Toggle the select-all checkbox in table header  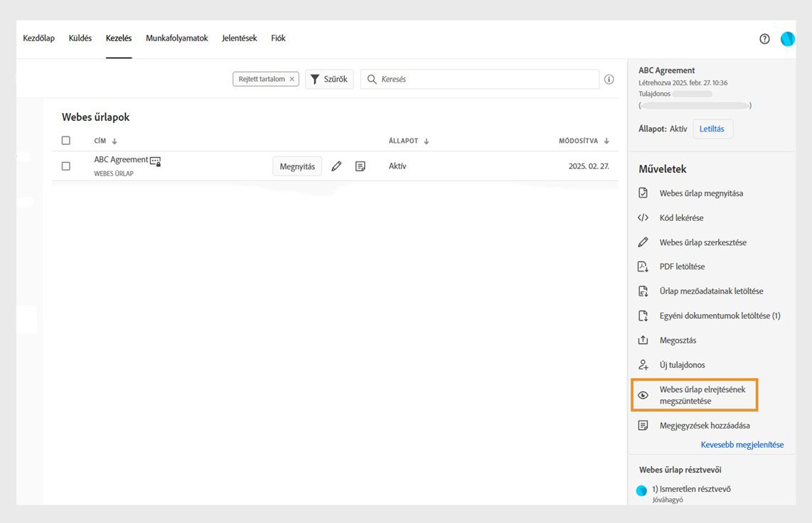coord(66,141)
